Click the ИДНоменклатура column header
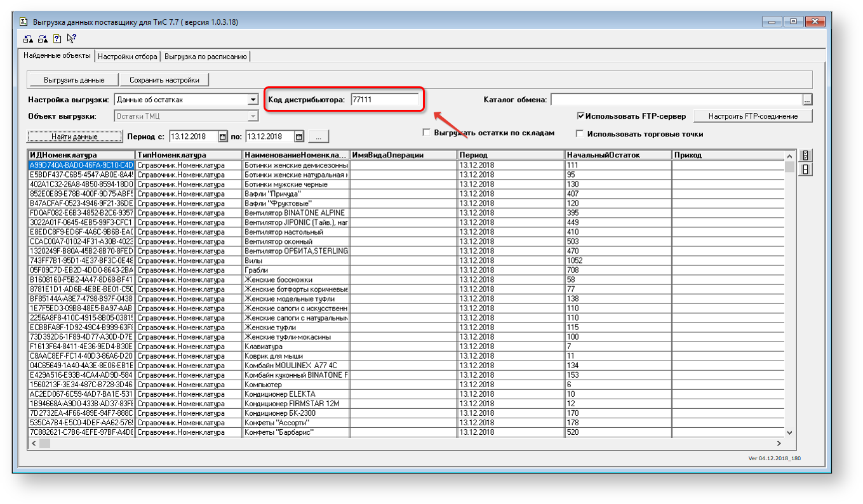863x504 pixels. click(x=82, y=155)
